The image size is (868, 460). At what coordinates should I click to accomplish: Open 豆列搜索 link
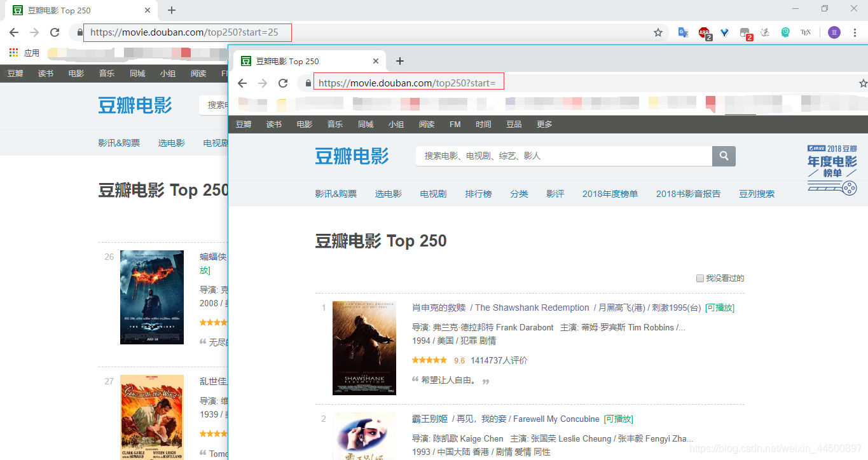coord(757,194)
